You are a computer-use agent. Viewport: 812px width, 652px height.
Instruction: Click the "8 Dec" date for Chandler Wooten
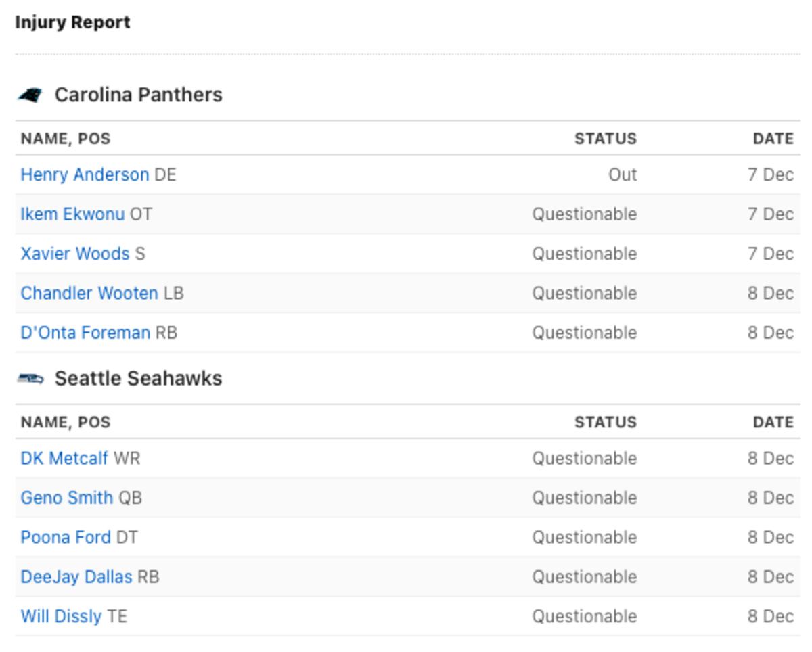pos(770,294)
